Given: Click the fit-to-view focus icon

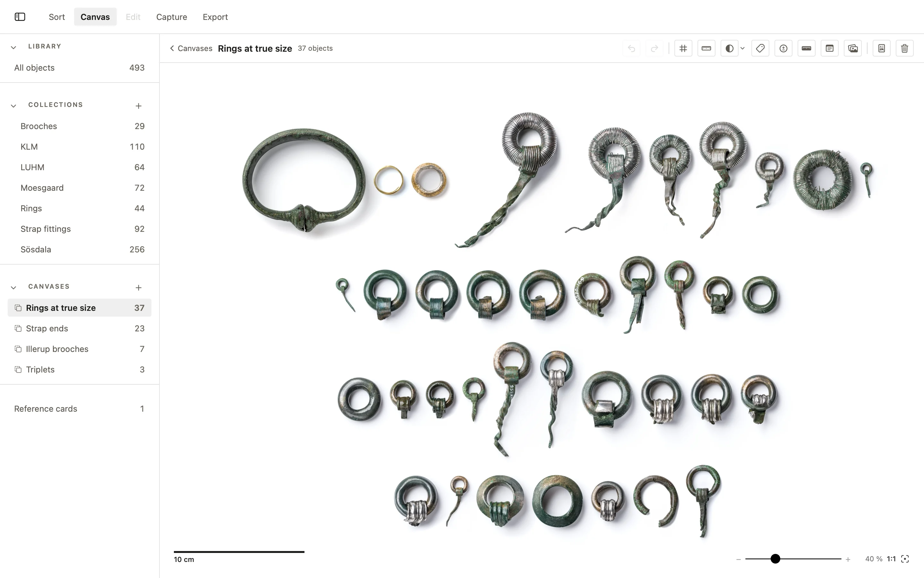Looking at the screenshot, I should tap(905, 559).
